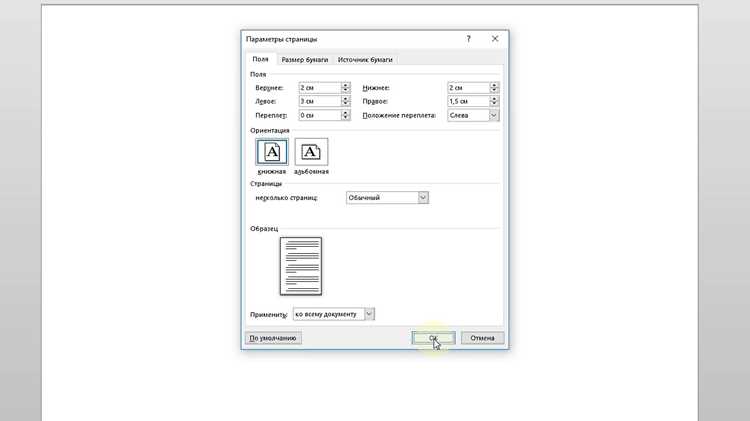750x421 pixels.
Task: Switch to the Источник бумаги tab
Action: [x=365, y=60]
